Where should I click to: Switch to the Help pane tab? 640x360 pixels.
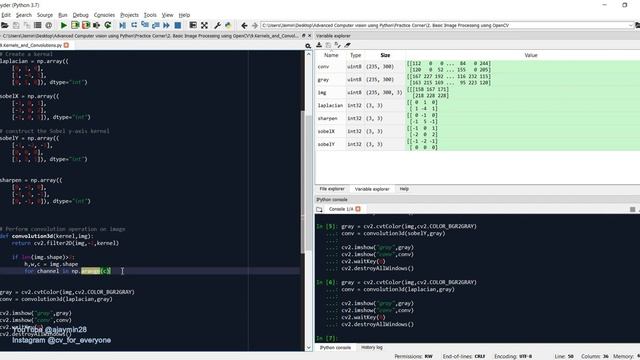click(404, 189)
